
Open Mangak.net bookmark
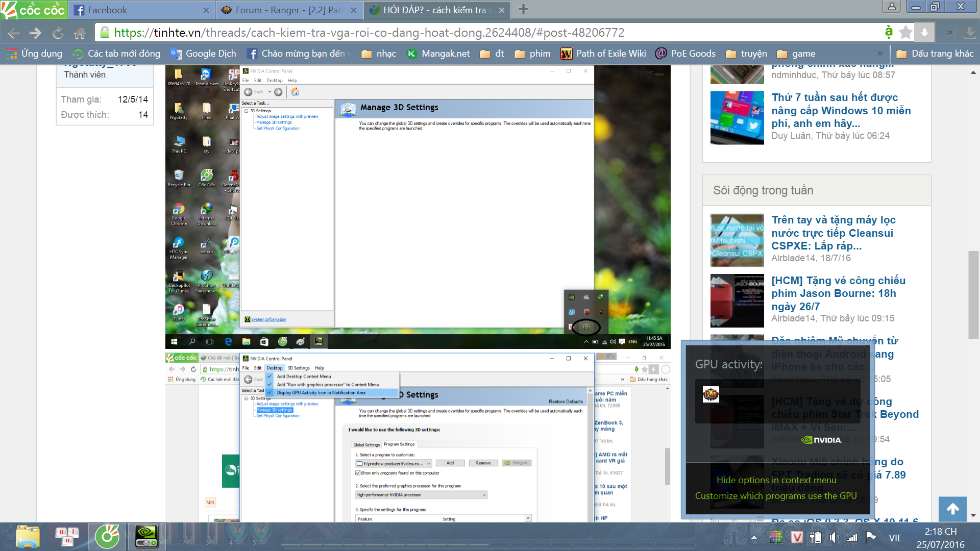coord(438,54)
